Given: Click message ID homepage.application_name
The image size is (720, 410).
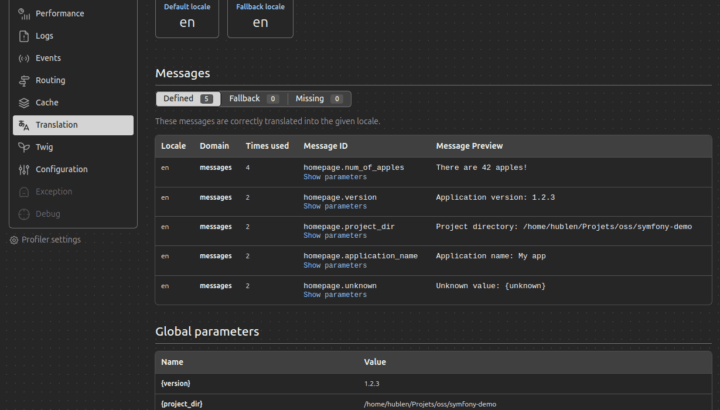Looking at the screenshot, I should click(x=360, y=256).
